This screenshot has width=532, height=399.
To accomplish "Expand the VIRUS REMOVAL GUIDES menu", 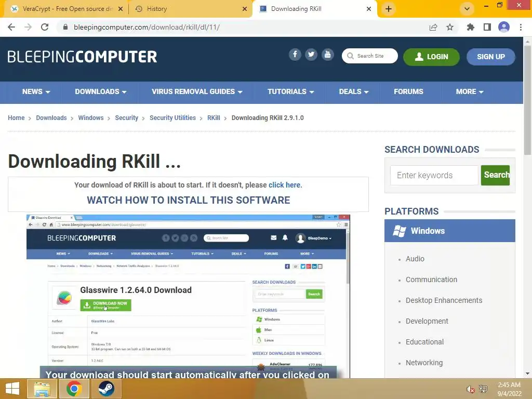I will tap(197, 91).
